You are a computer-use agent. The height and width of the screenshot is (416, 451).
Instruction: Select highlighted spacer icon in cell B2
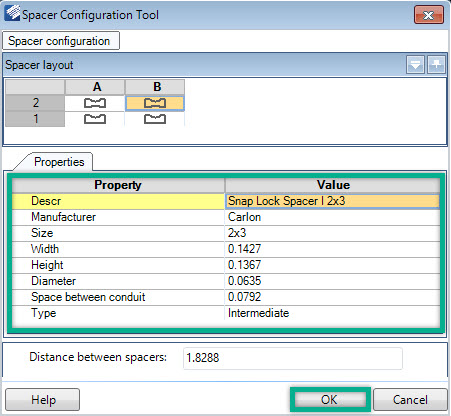[x=155, y=103]
